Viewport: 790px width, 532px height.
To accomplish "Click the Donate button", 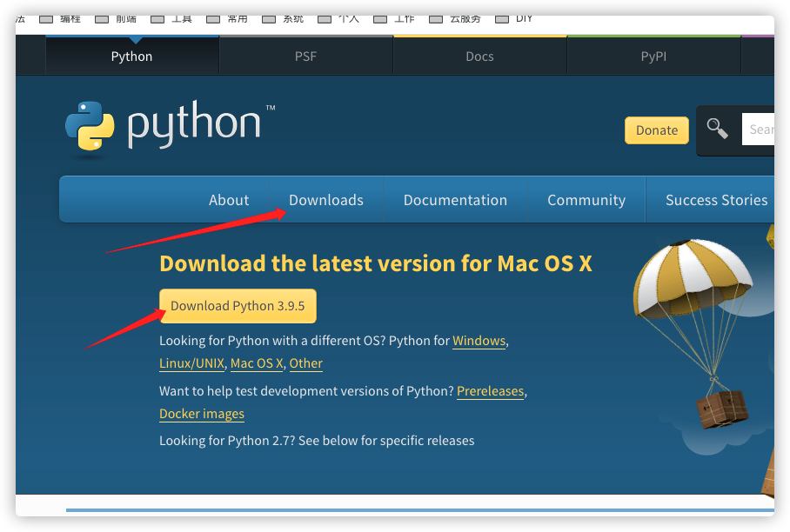I will point(657,130).
